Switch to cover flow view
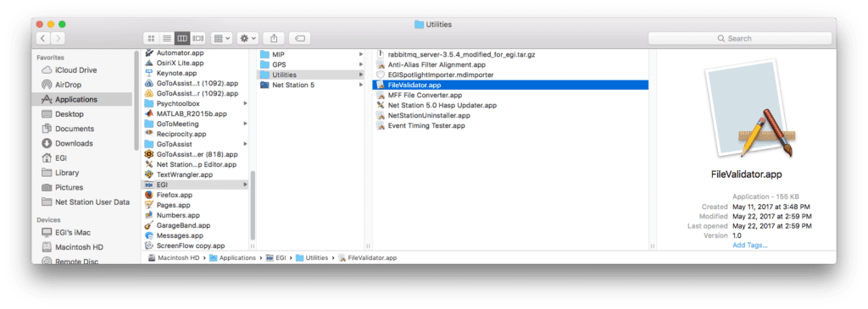This screenshot has height=309, width=868. pyautogui.click(x=198, y=38)
